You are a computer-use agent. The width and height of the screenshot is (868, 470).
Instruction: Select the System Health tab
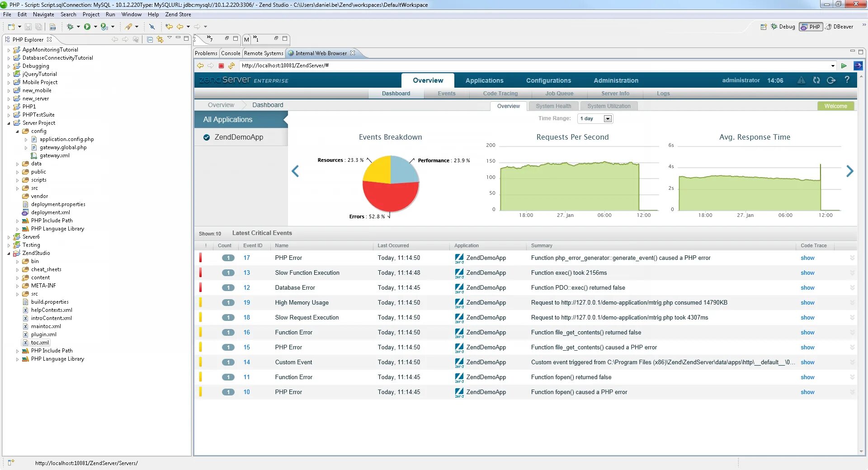pos(553,106)
